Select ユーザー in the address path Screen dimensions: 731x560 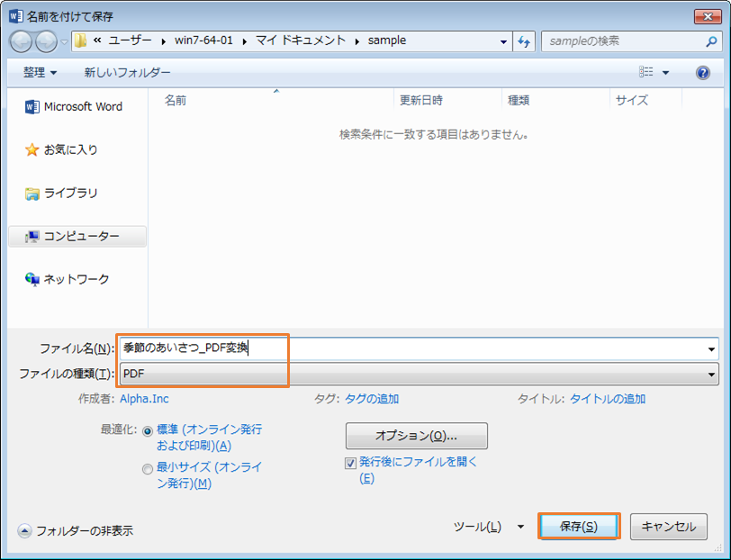click(130, 41)
